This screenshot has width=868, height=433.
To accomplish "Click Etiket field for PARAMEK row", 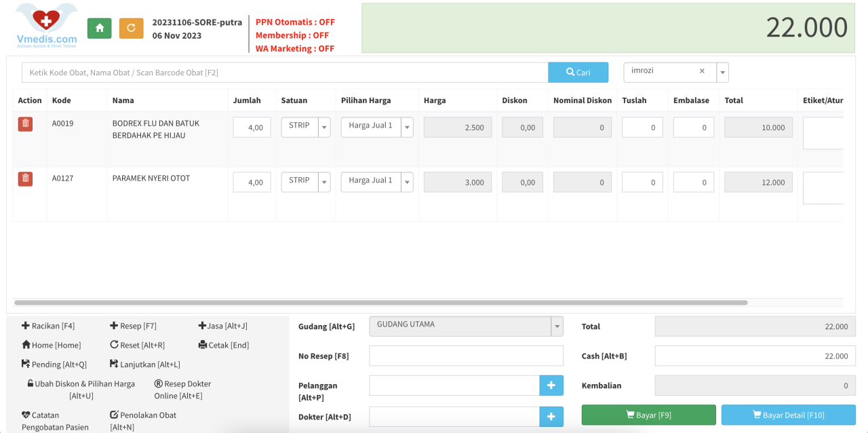I will coord(823,188).
